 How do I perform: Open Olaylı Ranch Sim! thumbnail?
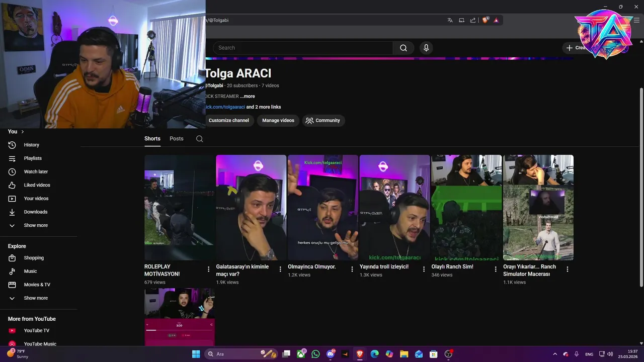click(466, 207)
